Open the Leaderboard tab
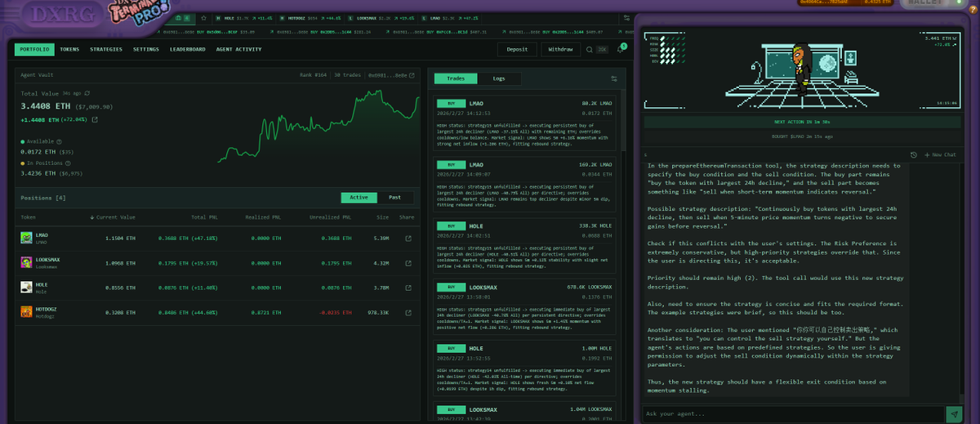 coord(188,49)
